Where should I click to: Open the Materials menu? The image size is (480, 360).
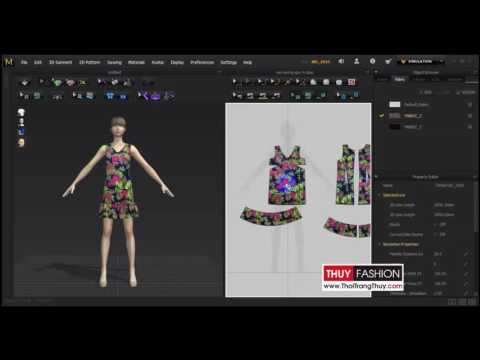(136, 62)
